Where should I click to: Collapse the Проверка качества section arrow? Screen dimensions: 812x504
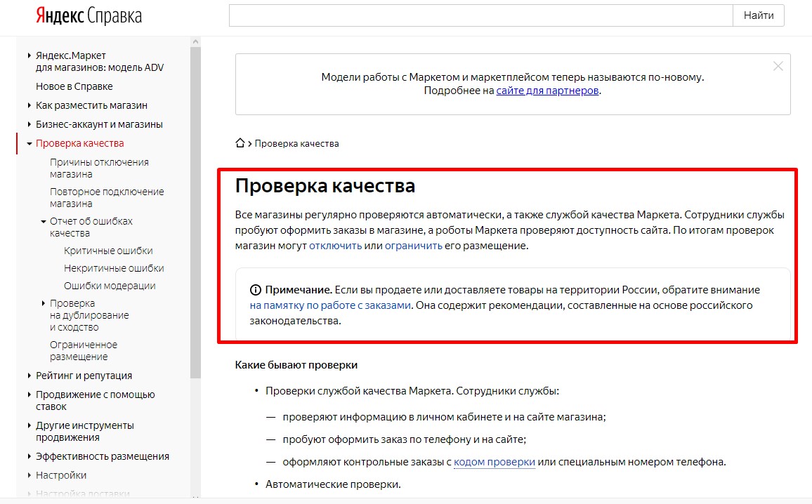pos(29,143)
